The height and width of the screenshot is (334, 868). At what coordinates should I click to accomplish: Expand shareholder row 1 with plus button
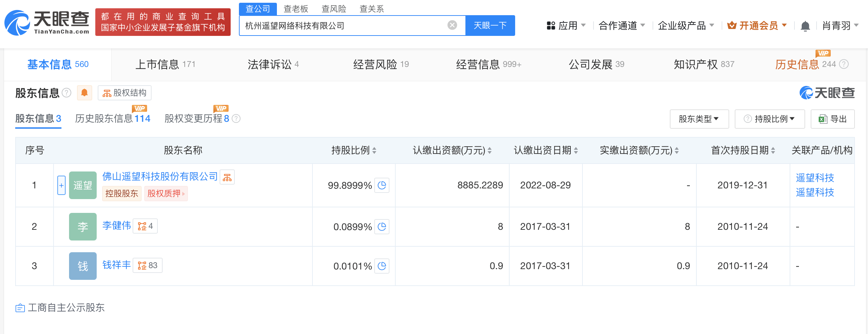61,185
